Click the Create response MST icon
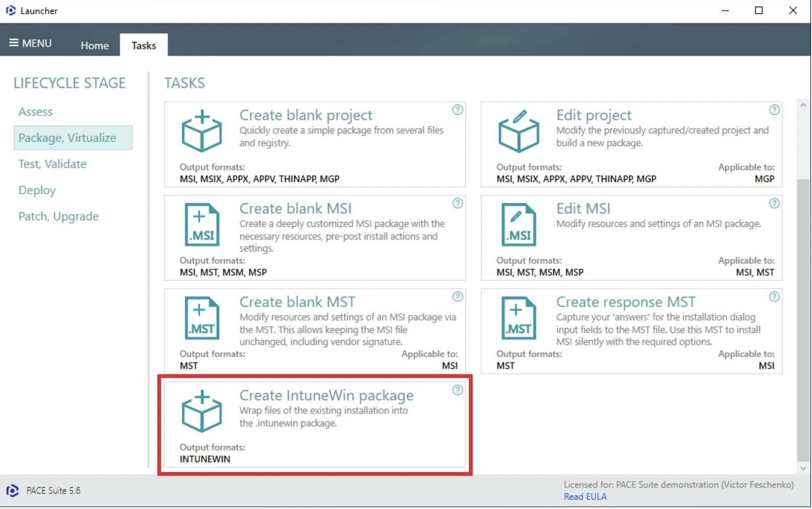 tap(519, 318)
